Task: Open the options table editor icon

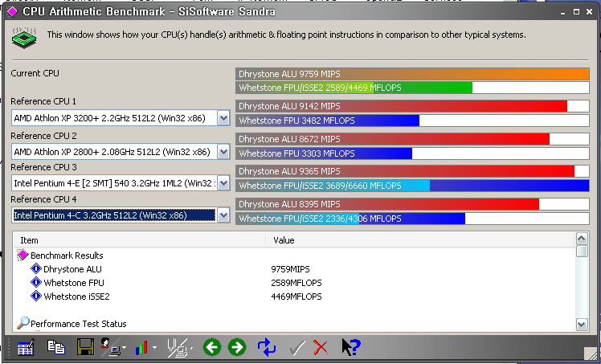Action: (x=26, y=347)
